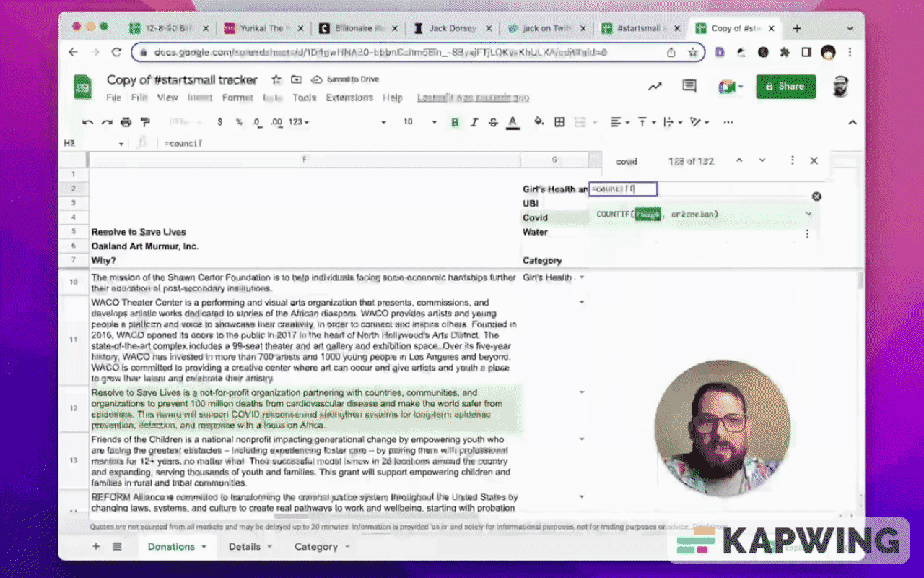Open the last edit history link
Screen dimensions: 924x578
(474, 98)
